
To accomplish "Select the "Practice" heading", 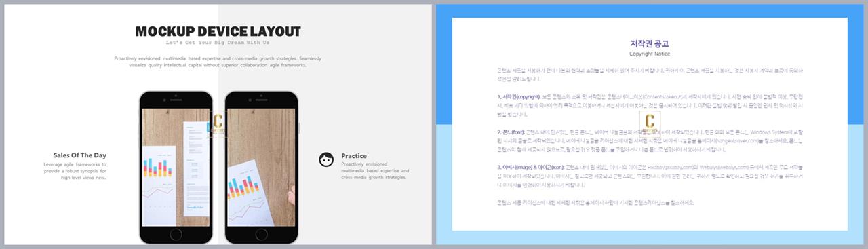I will 354,156.
